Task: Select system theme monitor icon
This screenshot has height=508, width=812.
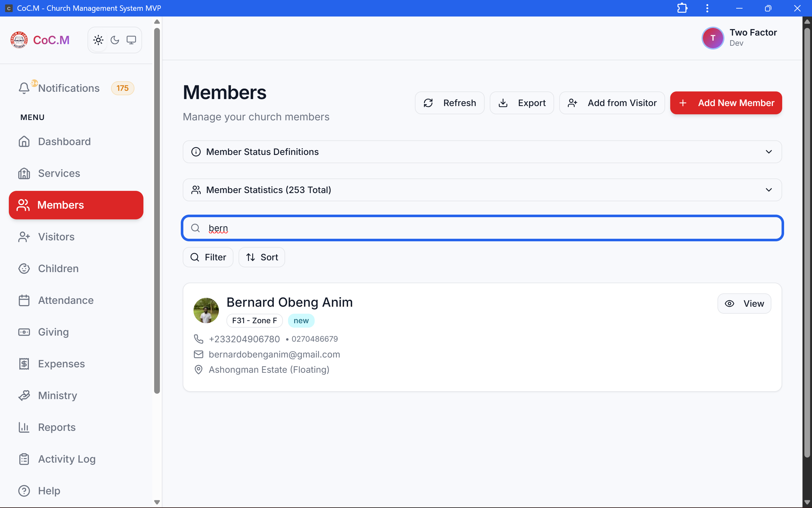Action: click(131, 40)
